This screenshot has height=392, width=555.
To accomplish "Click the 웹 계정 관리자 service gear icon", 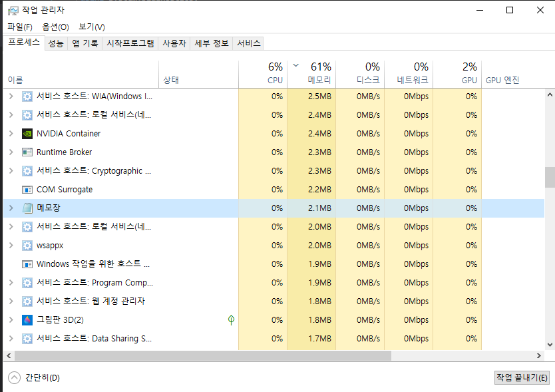I will pos(27,301).
